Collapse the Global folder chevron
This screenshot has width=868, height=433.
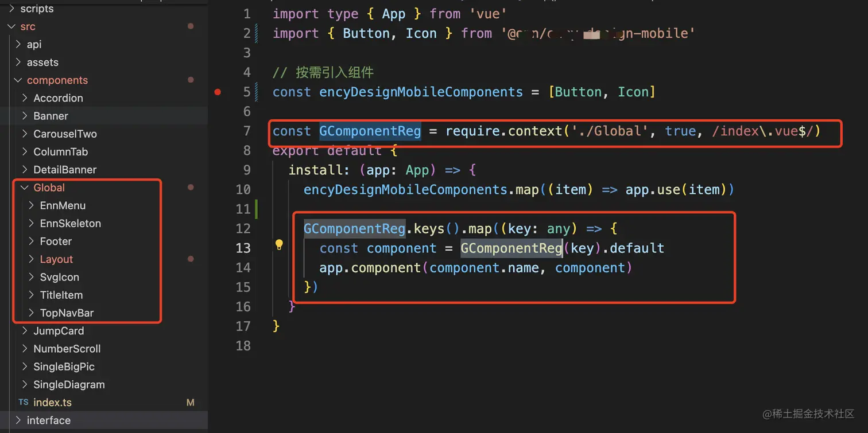[25, 188]
